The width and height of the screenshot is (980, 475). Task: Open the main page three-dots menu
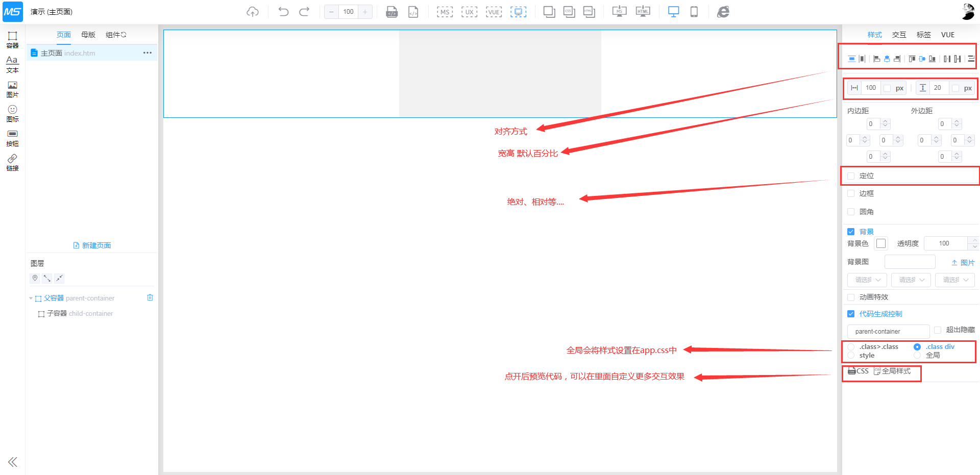148,53
